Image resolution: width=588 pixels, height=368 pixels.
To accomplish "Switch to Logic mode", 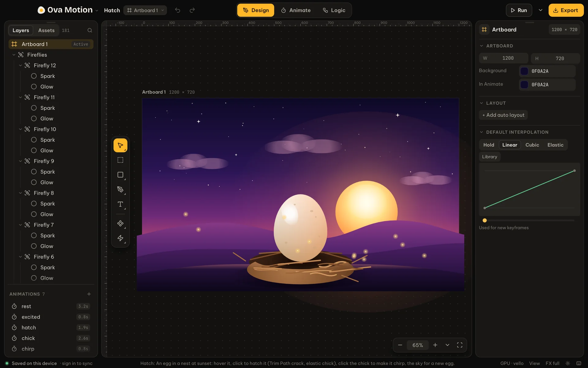I will [334, 10].
